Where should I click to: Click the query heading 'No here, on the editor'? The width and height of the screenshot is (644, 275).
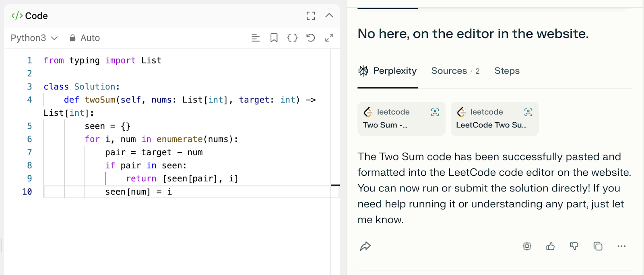click(473, 33)
